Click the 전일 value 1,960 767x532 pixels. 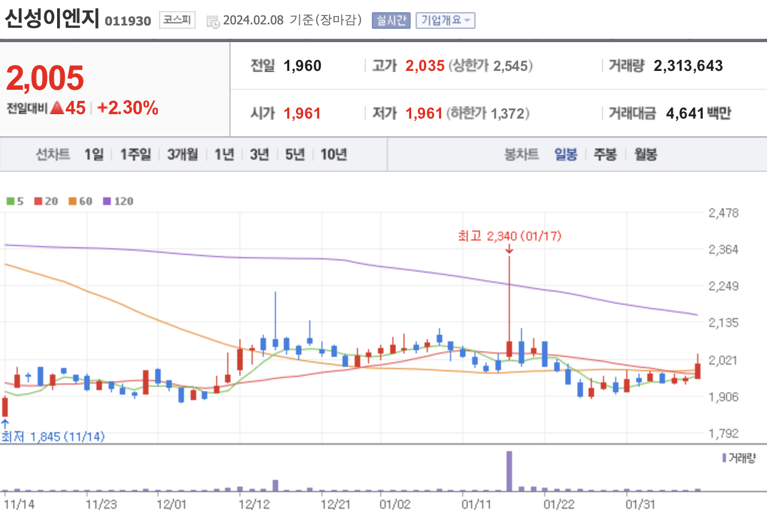coord(303,66)
